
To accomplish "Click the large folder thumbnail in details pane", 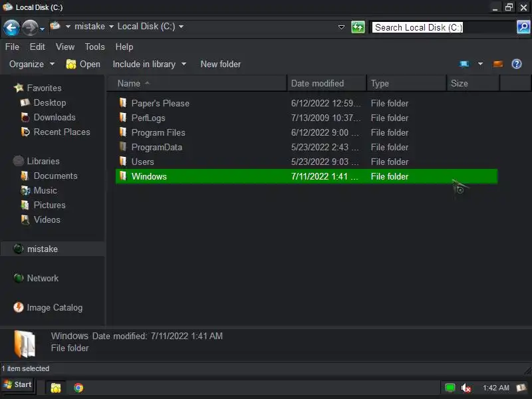I will click(25, 344).
